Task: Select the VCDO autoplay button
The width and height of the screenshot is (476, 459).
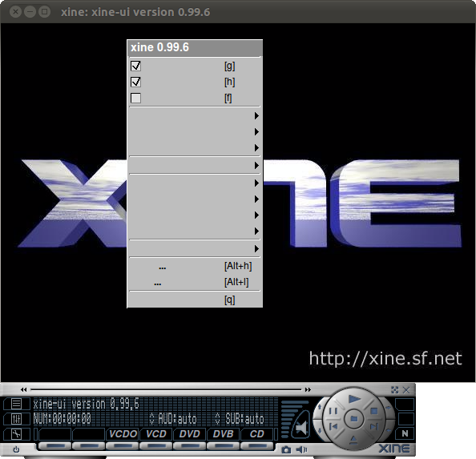Action: pos(123,434)
